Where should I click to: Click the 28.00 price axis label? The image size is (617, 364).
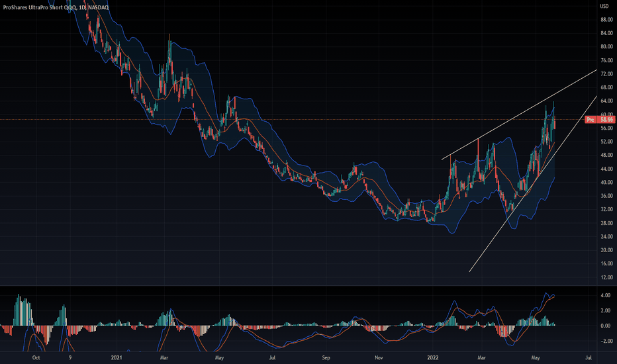tap(606, 223)
